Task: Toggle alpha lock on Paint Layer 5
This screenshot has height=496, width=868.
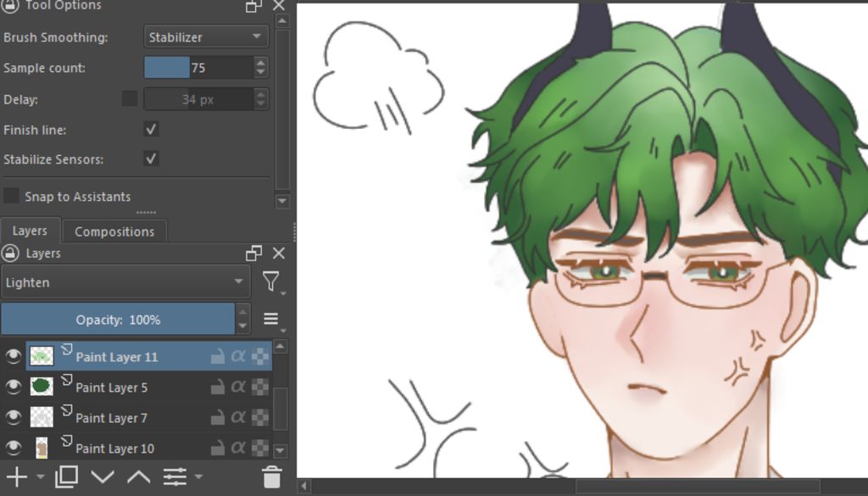Action: coord(260,387)
